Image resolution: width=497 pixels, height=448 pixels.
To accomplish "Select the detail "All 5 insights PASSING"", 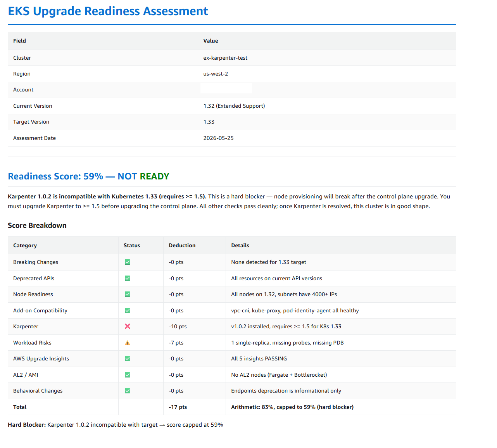I will coord(259,358).
